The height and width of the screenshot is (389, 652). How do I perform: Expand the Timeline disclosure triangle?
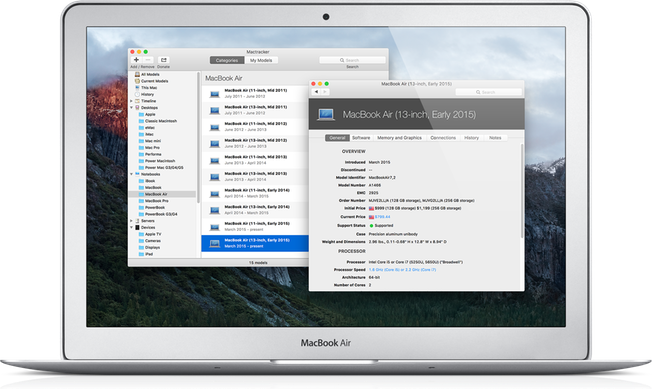131,101
